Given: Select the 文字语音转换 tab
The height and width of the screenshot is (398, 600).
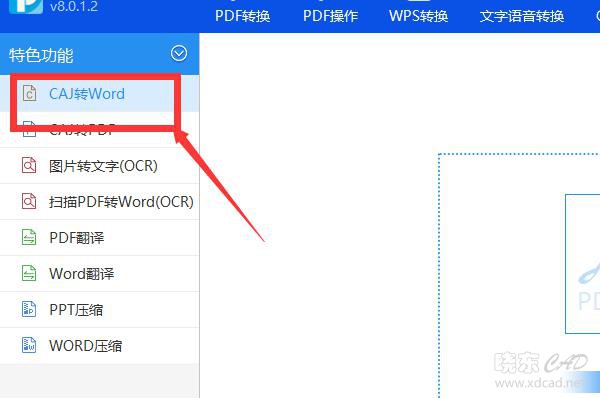Looking at the screenshot, I should click(x=522, y=16).
